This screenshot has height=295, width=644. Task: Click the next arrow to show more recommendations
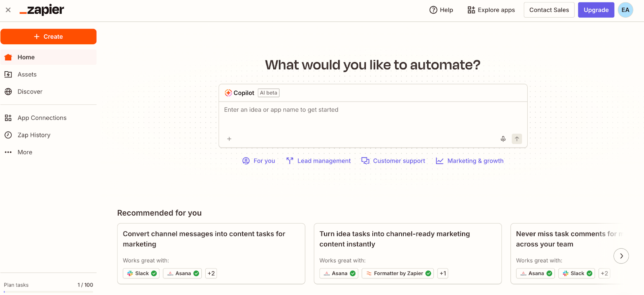pyautogui.click(x=621, y=256)
